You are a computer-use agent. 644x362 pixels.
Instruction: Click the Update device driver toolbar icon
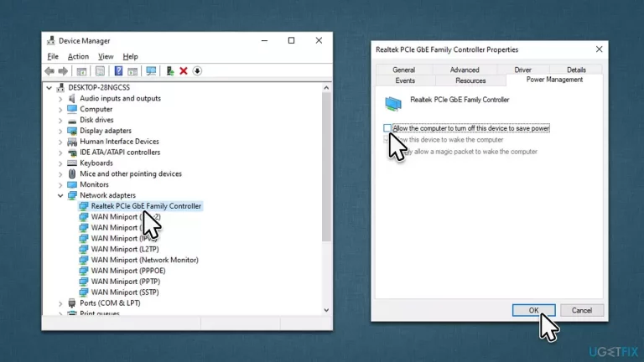pyautogui.click(x=169, y=71)
